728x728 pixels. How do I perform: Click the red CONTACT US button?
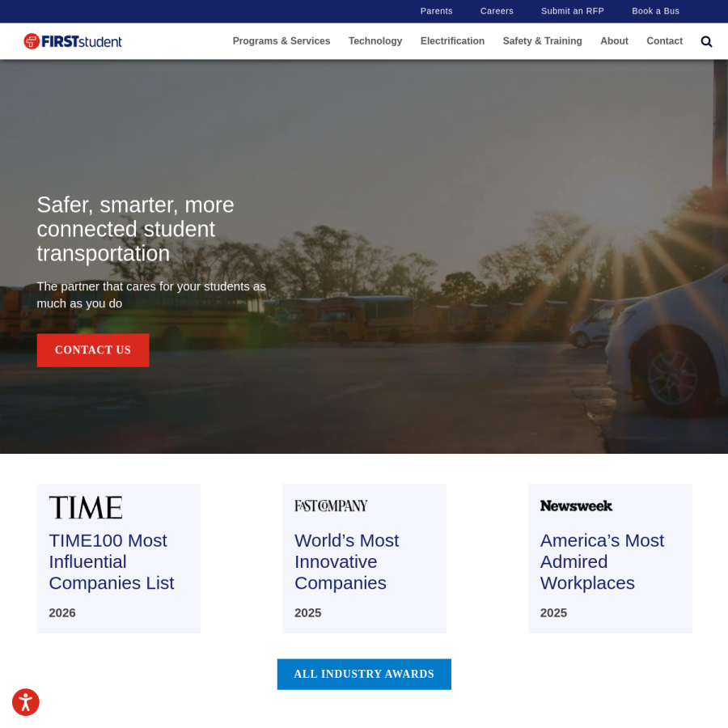click(93, 350)
